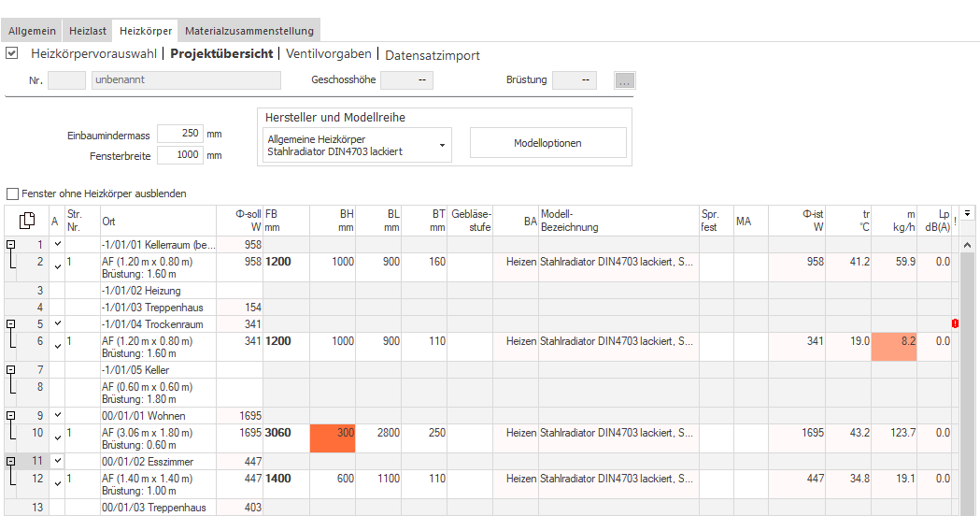
Task: Click the Modelloptionen button
Action: pyautogui.click(x=547, y=143)
